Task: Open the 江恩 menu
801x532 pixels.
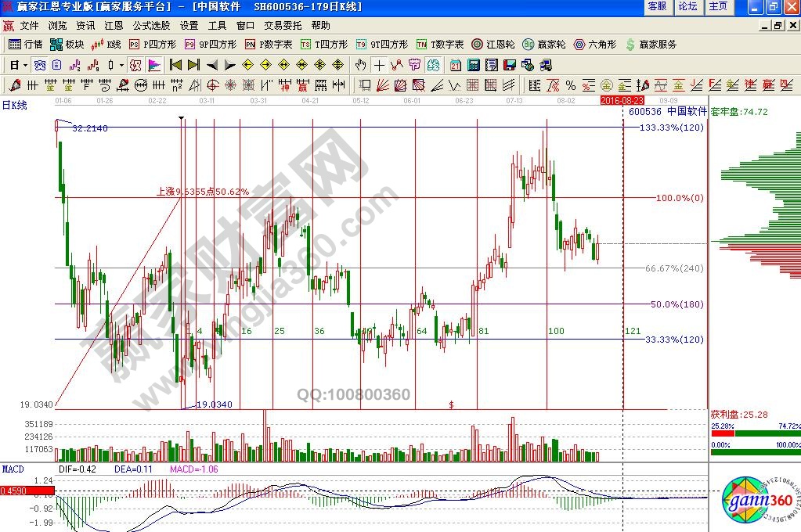Action: tap(114, 26)
